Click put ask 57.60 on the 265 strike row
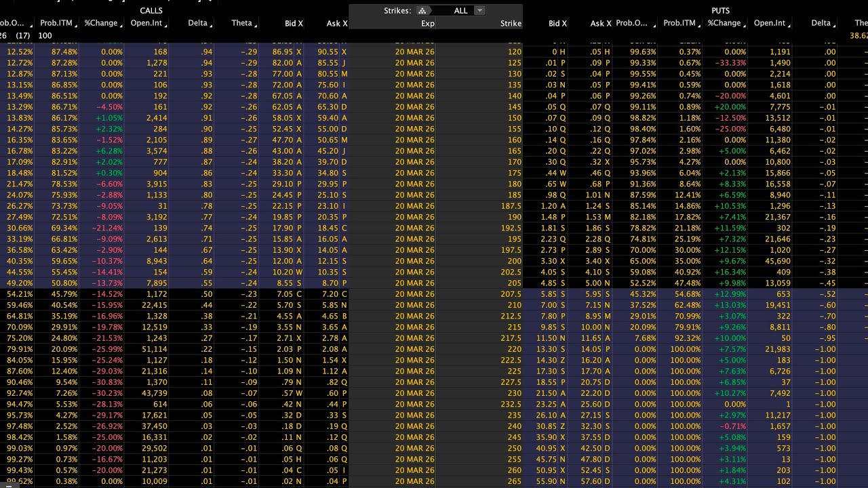 (596, 481)
